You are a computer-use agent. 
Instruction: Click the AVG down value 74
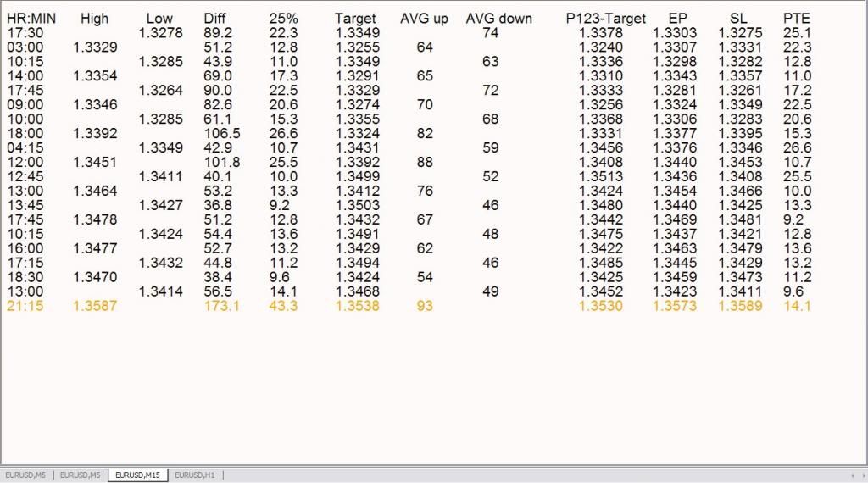click(x=491, y=33)
